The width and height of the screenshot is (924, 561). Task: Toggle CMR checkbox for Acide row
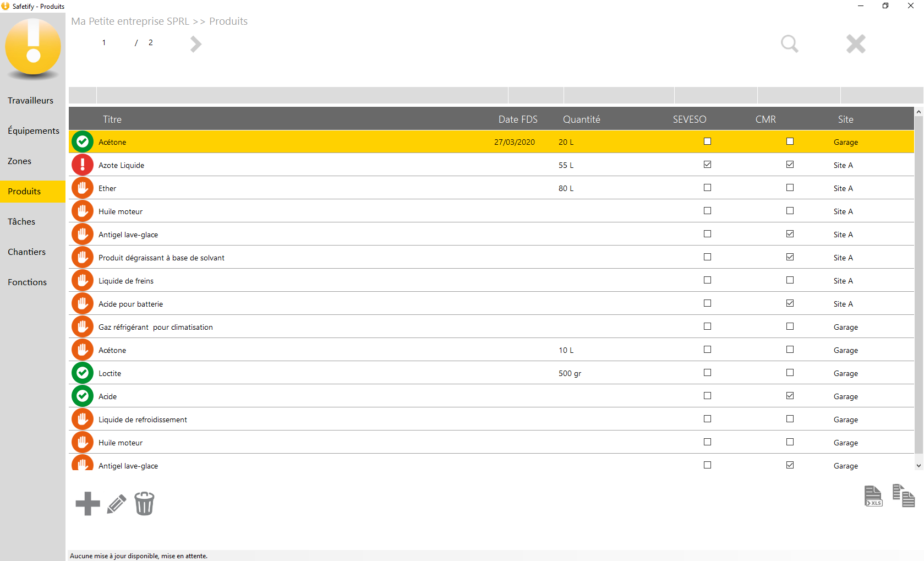click(x=790, y=396)
